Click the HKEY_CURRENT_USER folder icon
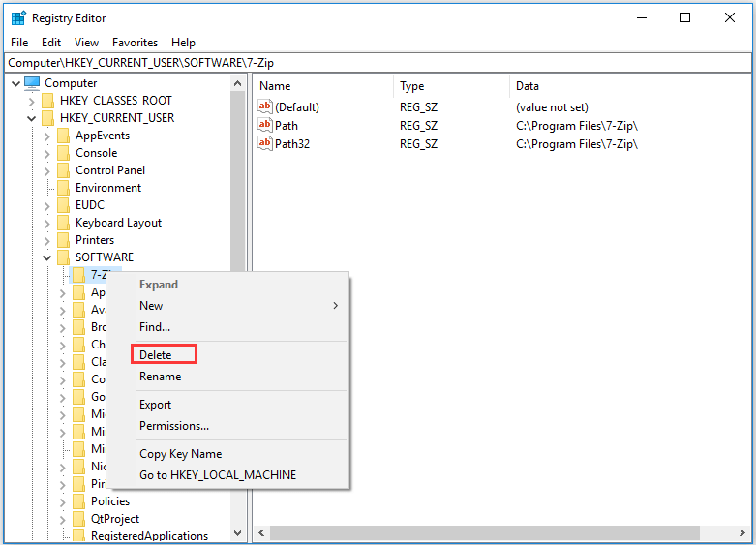Viewport: 756px width, 545px height. pyautogui.click(x=47, y=118)
